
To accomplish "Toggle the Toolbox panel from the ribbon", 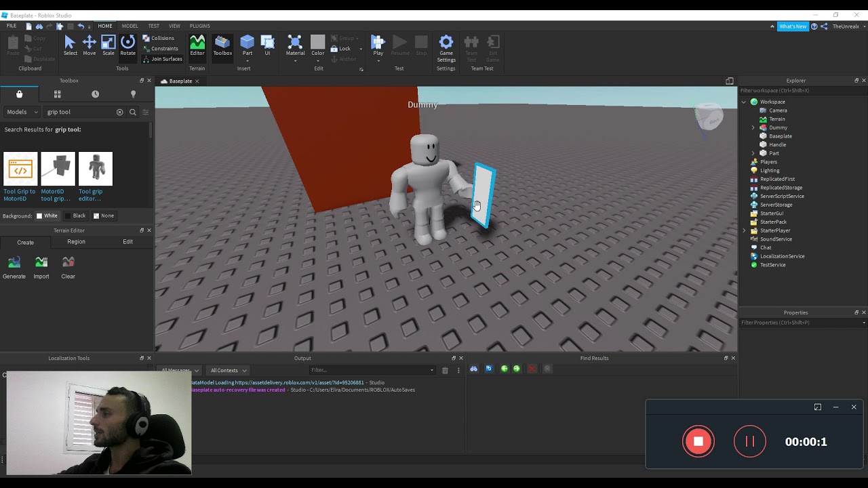I will coord(222,46).
